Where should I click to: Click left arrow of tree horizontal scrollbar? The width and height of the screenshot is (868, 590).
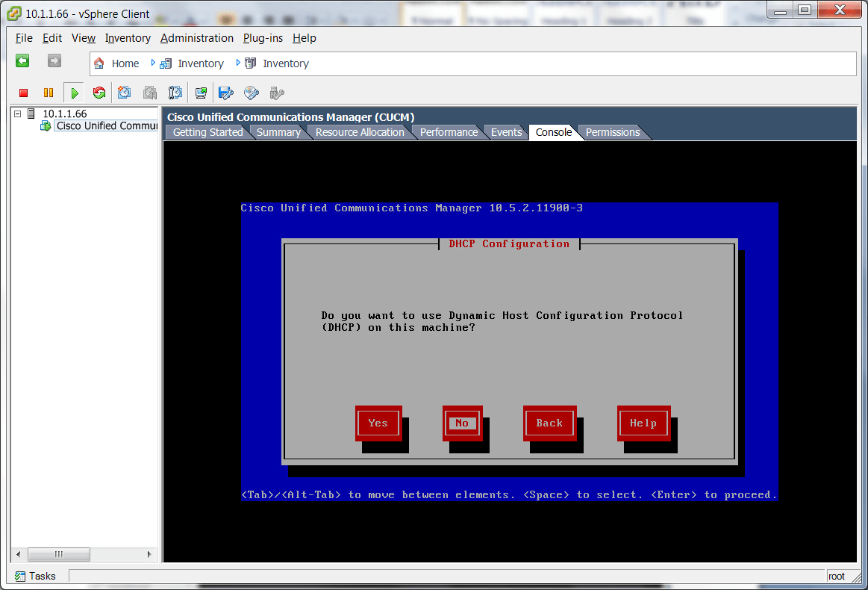click(18, 554)
